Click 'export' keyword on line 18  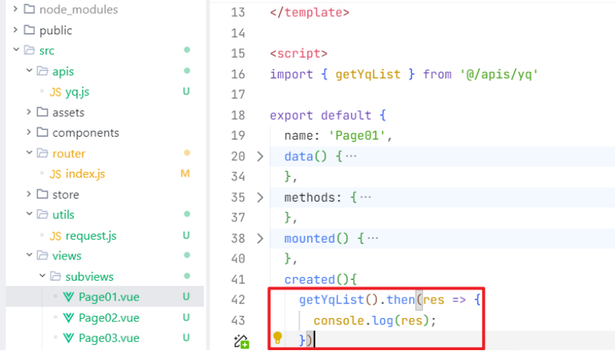point(292,115)
